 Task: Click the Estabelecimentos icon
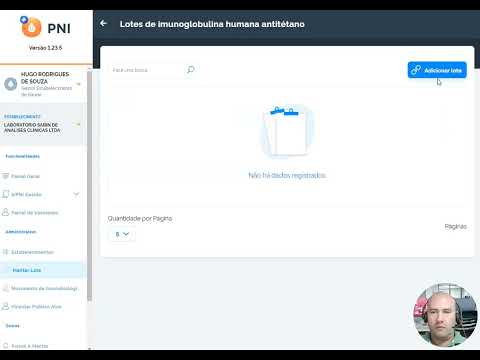(x=5, y=252)
